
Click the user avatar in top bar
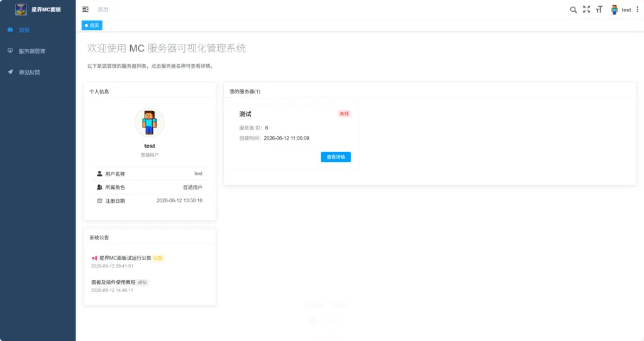[x=614, y=10]
